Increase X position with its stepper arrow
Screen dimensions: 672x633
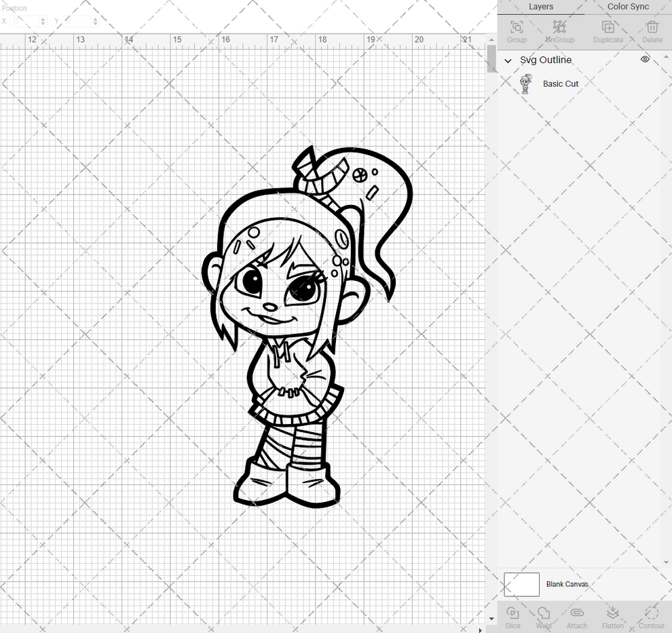pyautogui.click(x=42, y=18)
